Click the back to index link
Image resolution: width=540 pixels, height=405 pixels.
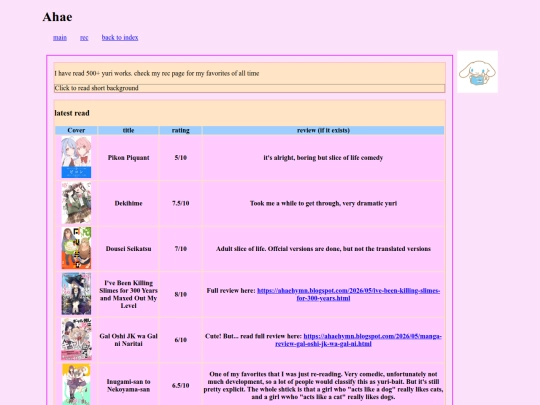click(x=120, y=38)
